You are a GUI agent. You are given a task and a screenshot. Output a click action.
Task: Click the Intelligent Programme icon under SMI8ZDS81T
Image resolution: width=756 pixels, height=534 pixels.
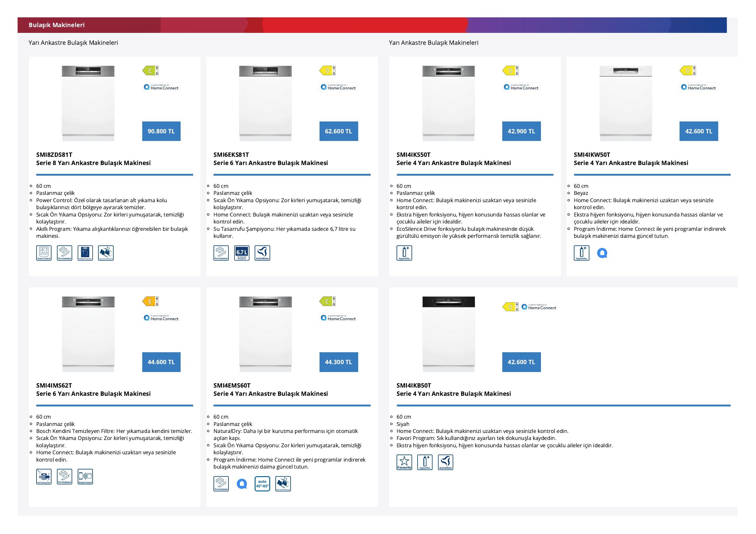(x=85, y=253)
